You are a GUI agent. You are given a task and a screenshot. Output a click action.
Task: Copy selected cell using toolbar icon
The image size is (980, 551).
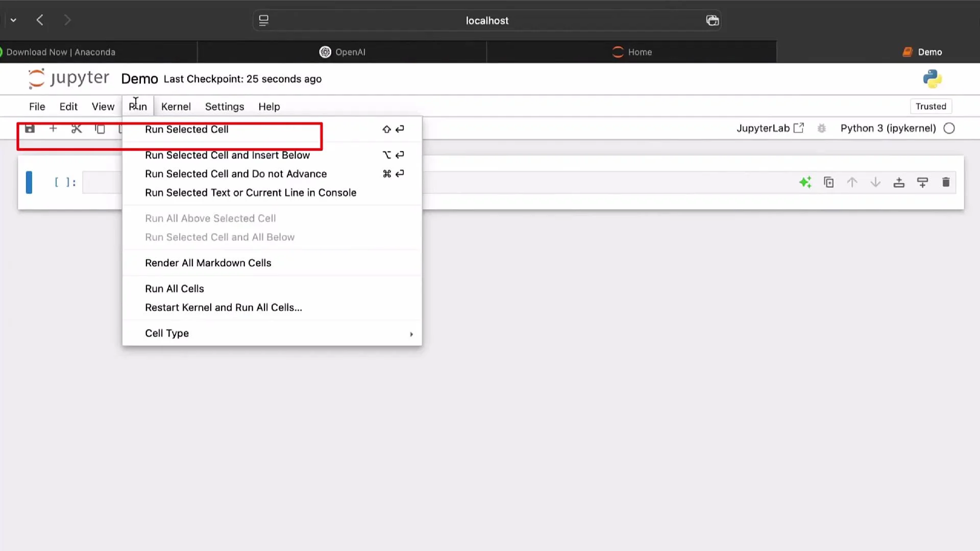(100, 129)
